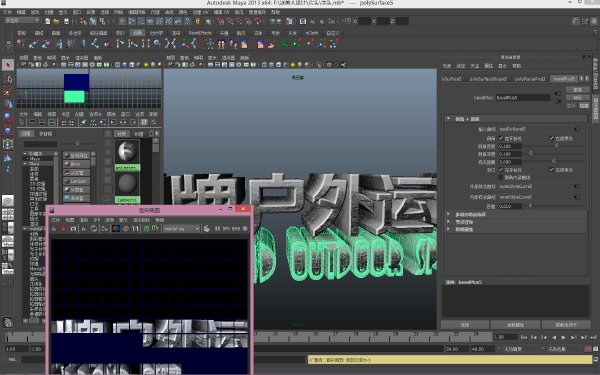Screen dimensions: 600x375
Task: Enable the bevel inside curves checkbox
Action: coord(501,178)
